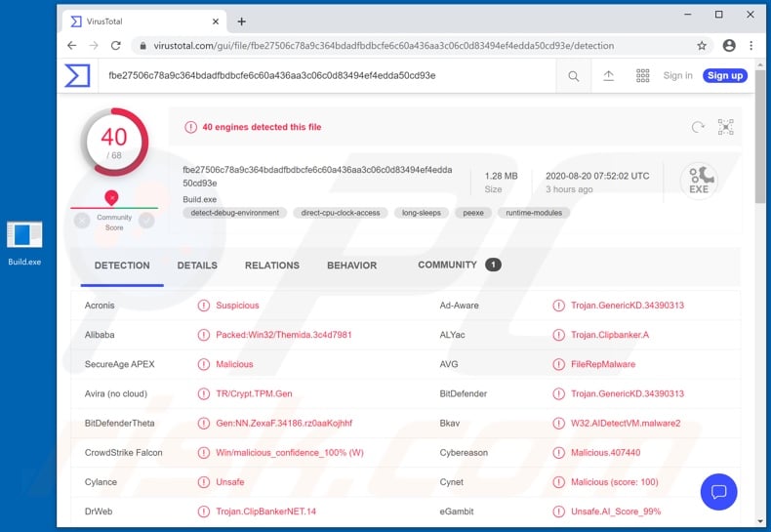The width and height of the screenshot is (771, 532).
Task: Open Chrome three-dot menu
Action: coord(751,46)
